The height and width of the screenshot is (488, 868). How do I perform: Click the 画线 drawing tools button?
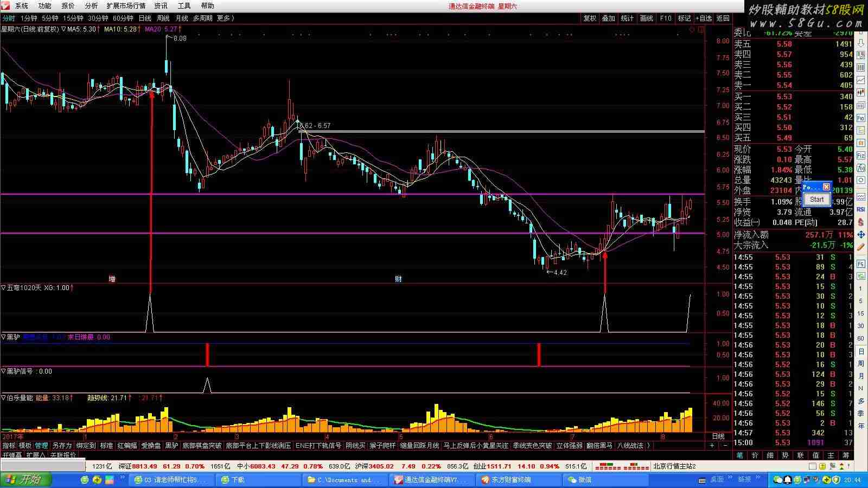647,18
